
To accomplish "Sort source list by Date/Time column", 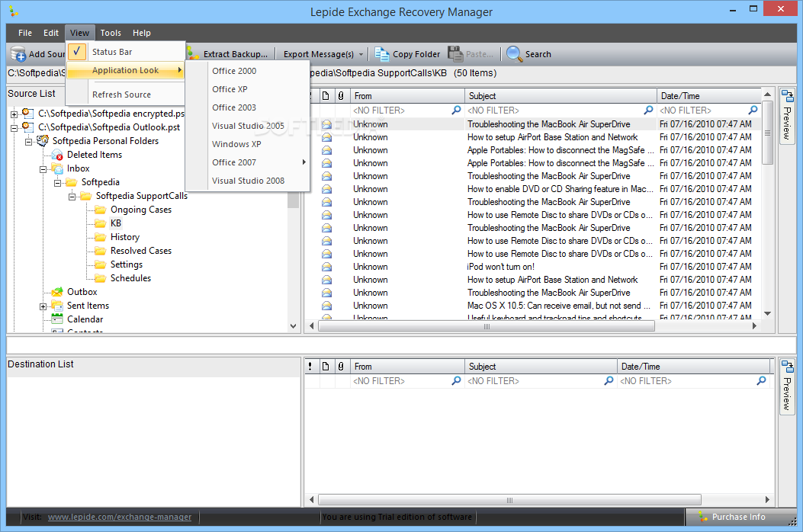I will click(709, 96).
